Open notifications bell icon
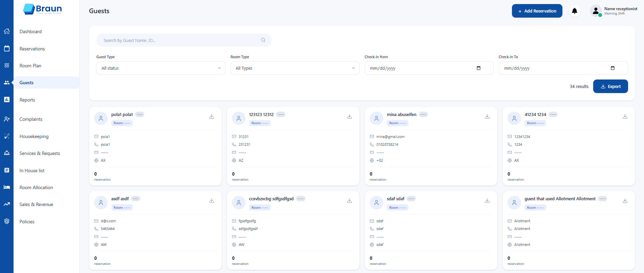Screen dimensions: 644x273 pyautogui.click(x=575, y=11)
